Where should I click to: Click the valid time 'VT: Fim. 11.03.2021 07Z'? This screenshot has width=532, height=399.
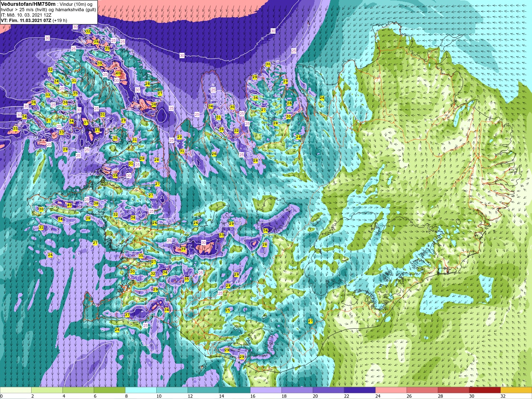(x=26, y=20)
